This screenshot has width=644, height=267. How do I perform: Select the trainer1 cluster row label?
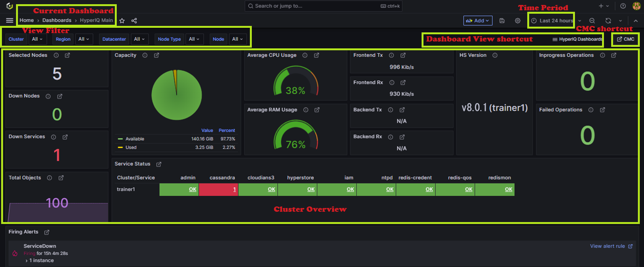pyautogui.click(x=126, y=190)
